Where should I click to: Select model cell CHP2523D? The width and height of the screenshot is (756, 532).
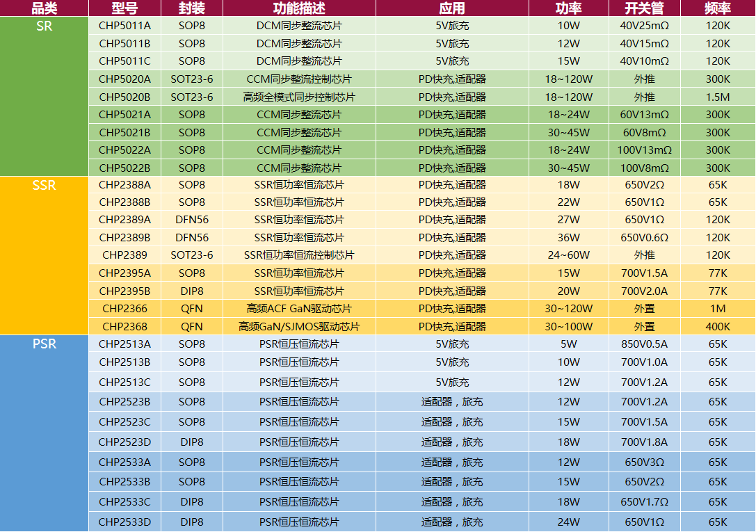tap(125, 442)
